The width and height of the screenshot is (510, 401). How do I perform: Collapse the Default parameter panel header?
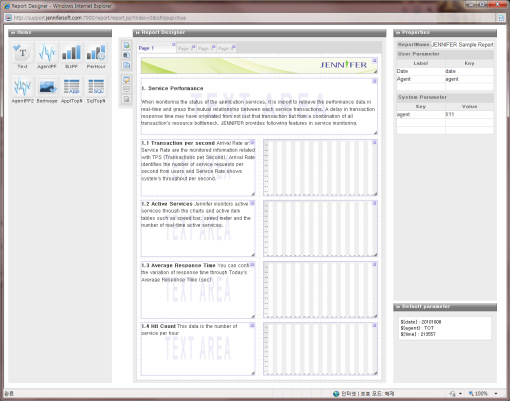point(445,307)
